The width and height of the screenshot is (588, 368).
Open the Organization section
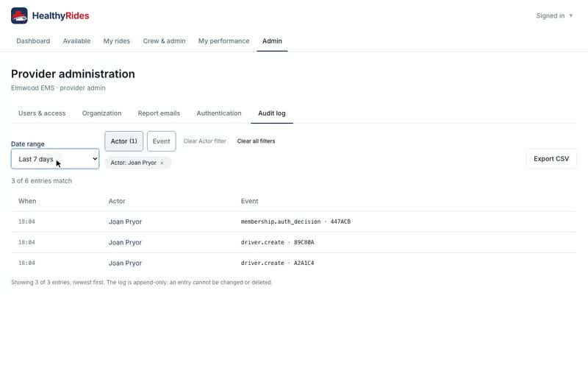(x=101, y=113)
